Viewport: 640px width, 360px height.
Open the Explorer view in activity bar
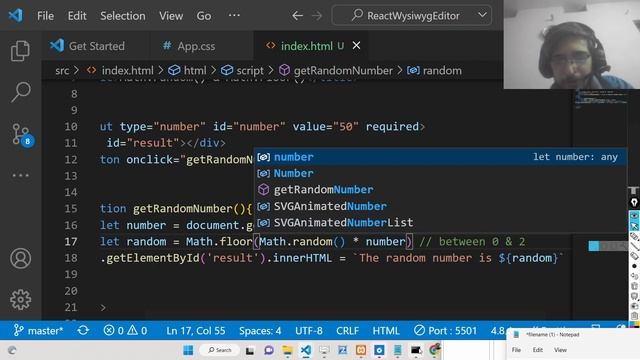tap(20, 51)
